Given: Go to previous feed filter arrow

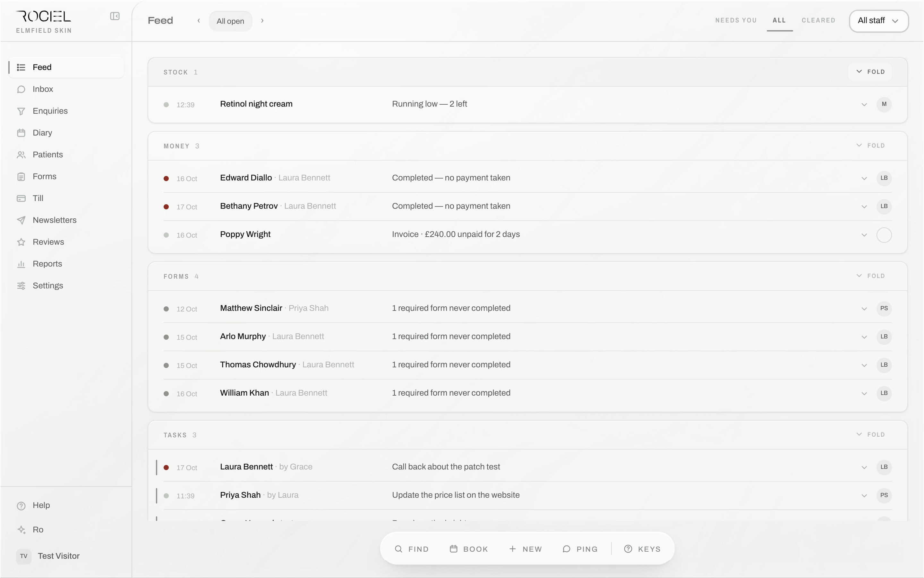Looking at the screenshot, I should pyautogui.click(x=199, y=21).
